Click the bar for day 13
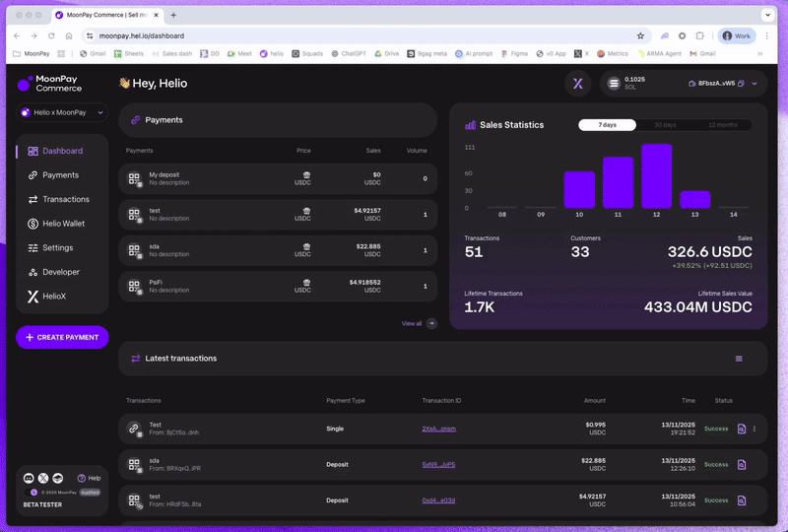Viewport: 788px width, 532px height. point(695,200)
